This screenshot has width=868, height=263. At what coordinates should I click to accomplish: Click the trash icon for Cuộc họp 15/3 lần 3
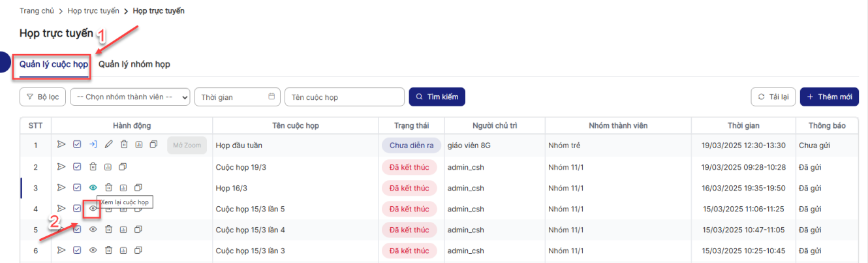pos(108,251)
